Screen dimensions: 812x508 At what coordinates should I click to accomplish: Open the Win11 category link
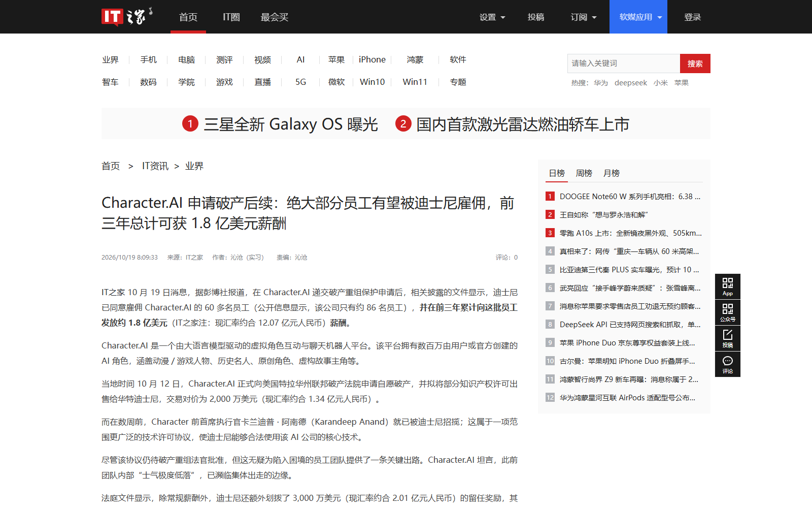tap(415, 82)
